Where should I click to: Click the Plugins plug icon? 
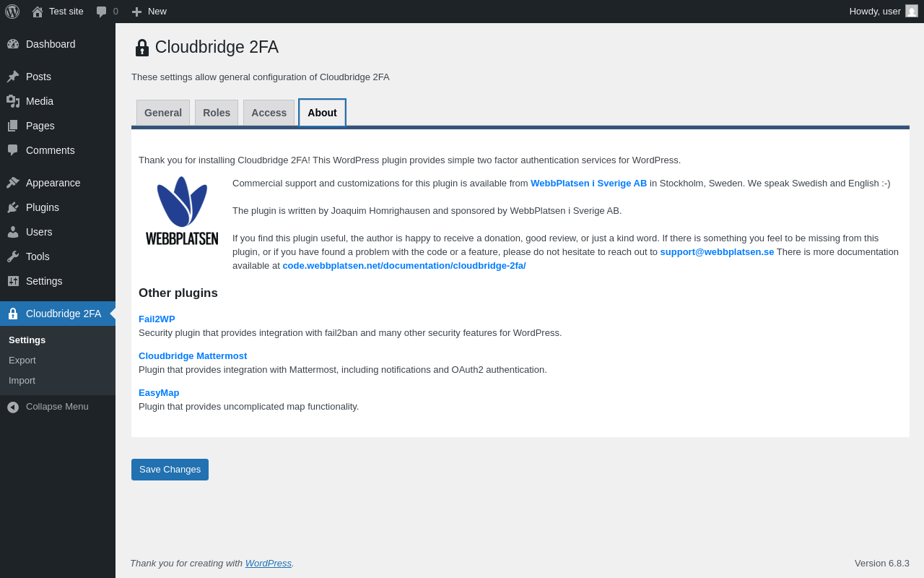(x=13, y=207)
